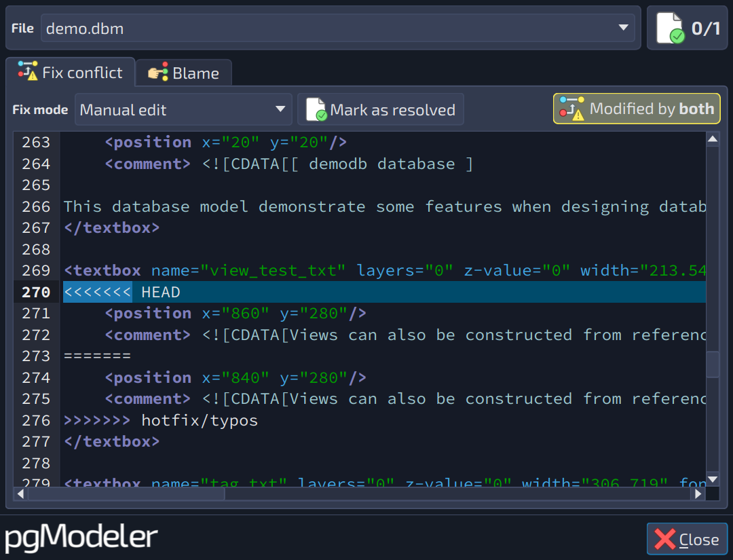The width and height of the screenshot is (733, 560).
Task: Click the Modified by both status badge
Action: 637,109
